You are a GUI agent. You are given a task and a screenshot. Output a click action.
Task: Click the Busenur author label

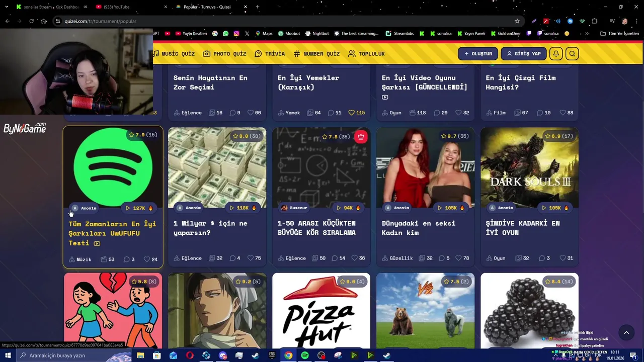coord(294,208)
